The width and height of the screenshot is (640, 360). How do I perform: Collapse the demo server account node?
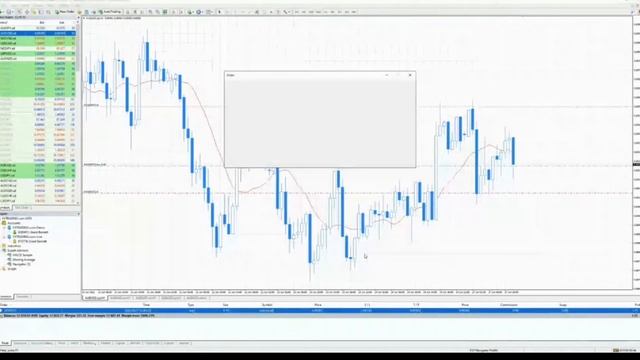coord(4,227)
